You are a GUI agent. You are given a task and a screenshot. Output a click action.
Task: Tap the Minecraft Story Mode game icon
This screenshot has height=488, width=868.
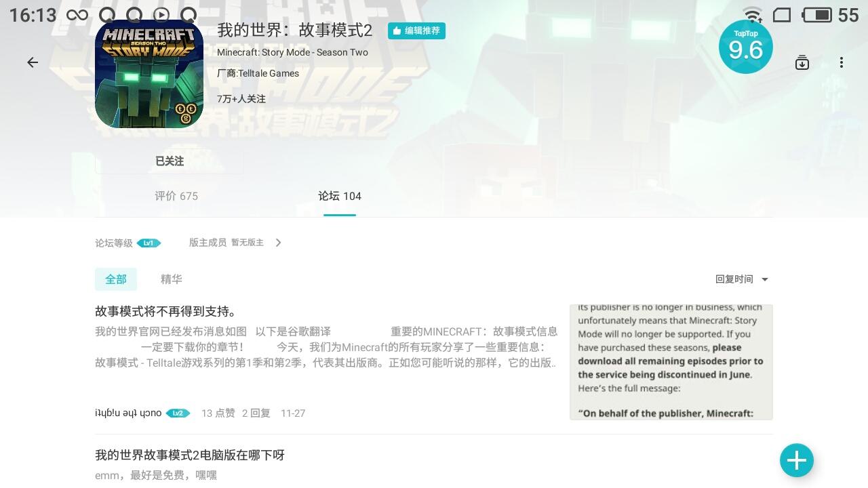pos(149,74)
